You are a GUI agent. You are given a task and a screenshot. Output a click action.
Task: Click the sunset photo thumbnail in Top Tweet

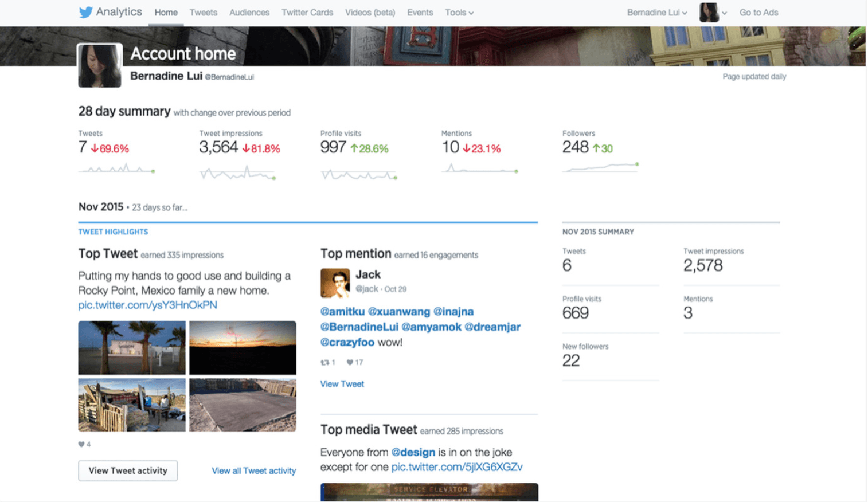point(243,347)
